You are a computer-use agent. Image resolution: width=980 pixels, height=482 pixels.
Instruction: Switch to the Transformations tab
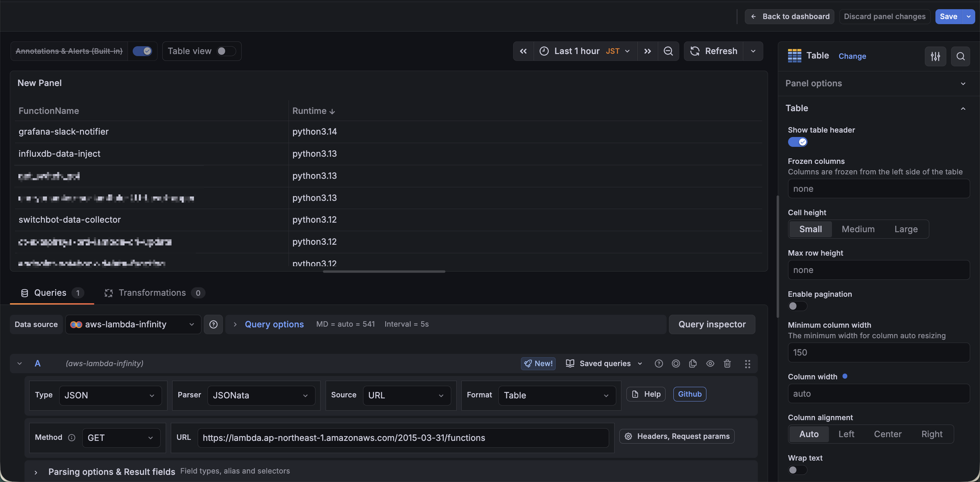coord(152,293)
